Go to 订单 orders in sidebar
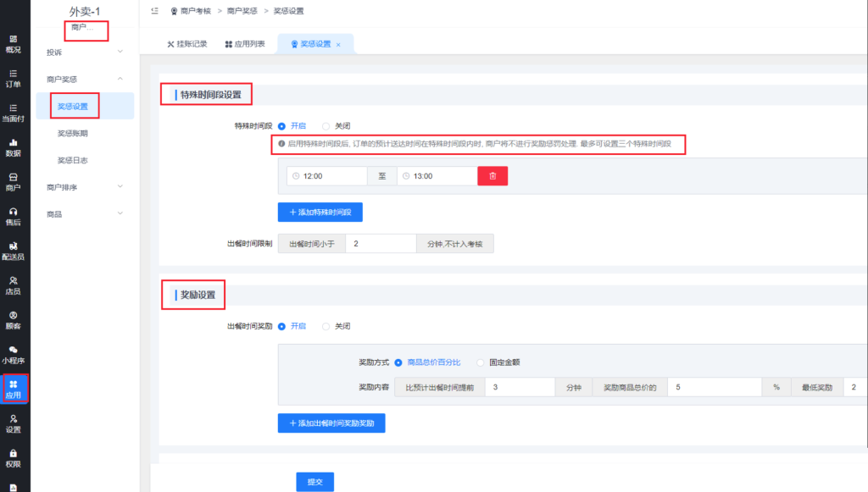 pos(14,79)
